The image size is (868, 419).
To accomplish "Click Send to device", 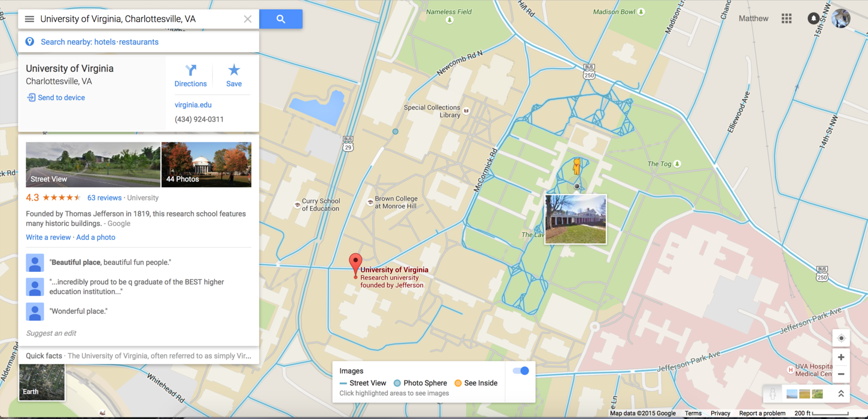I will [56, 98].
